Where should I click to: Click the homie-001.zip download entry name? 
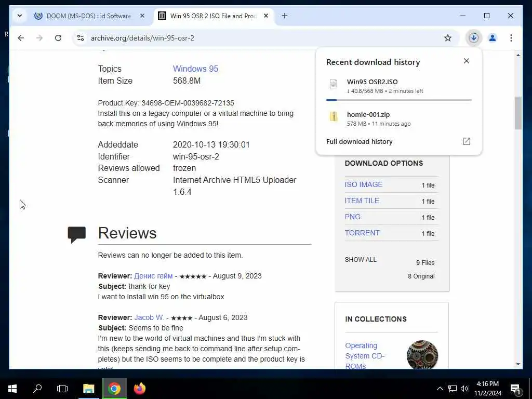click(x=368, y=115)
